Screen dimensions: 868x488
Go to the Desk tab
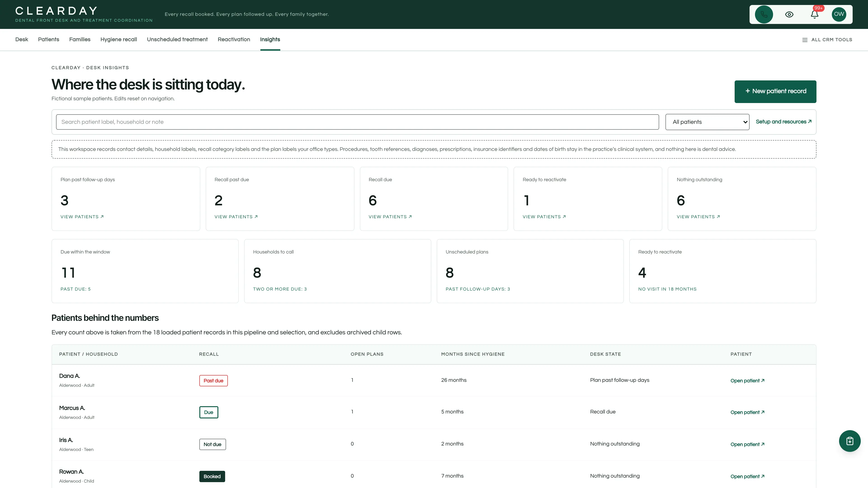[x=21, y=39]
